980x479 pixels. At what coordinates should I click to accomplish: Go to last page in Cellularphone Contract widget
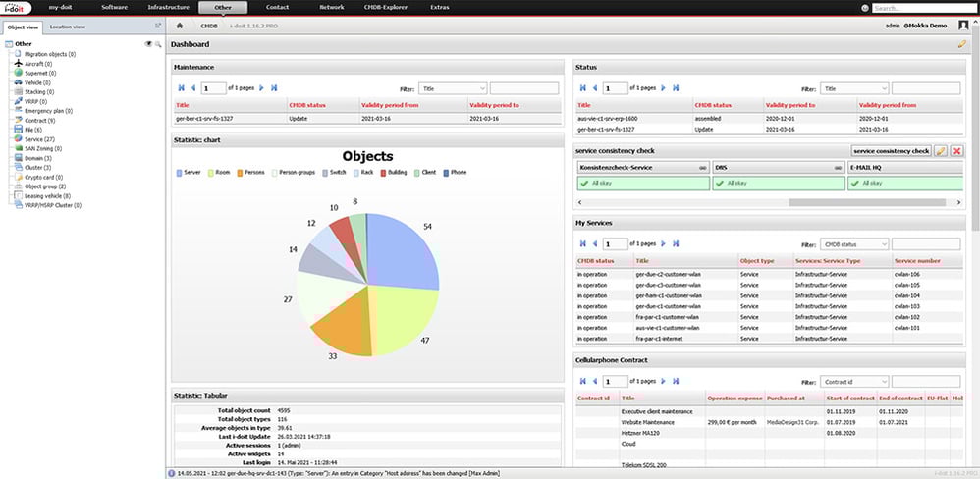click(x=676, y=381)
